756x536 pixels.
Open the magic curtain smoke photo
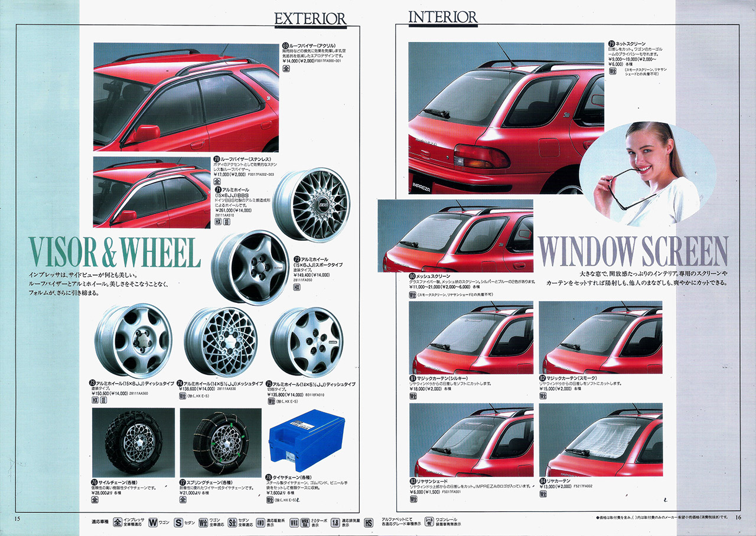[601, 337]
